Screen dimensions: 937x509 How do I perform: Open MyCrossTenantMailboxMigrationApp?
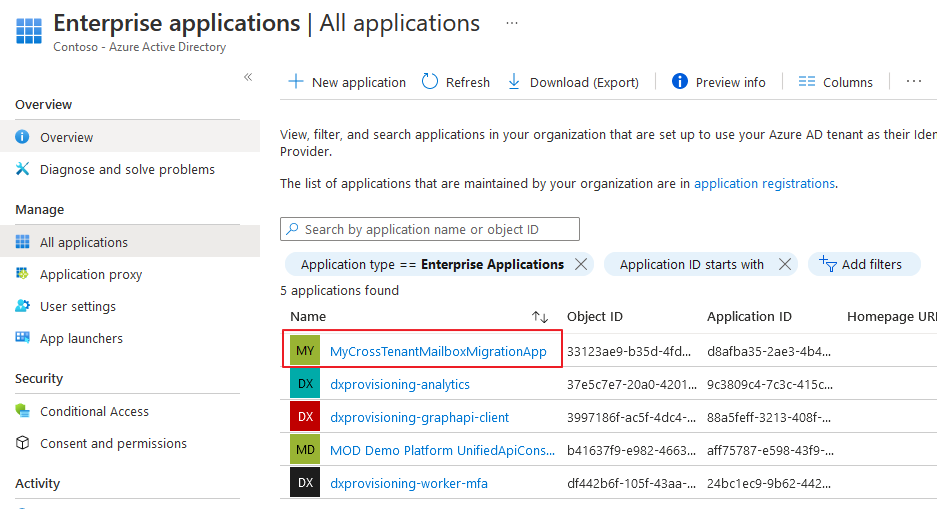[438, 351]
